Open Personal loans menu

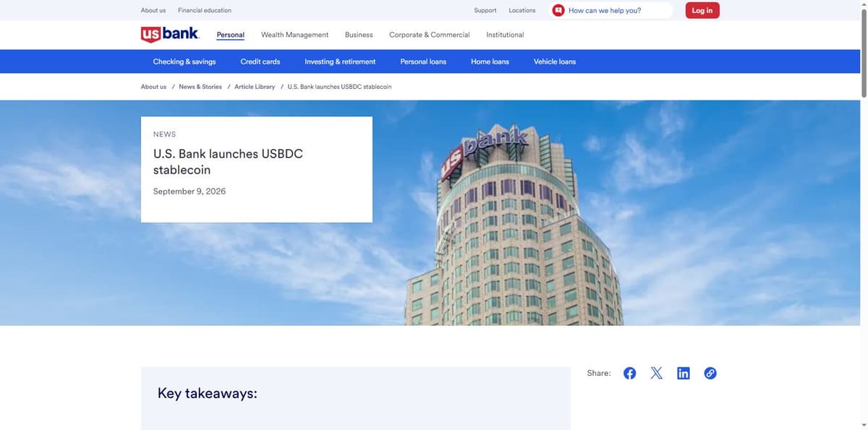pos(423,61)
